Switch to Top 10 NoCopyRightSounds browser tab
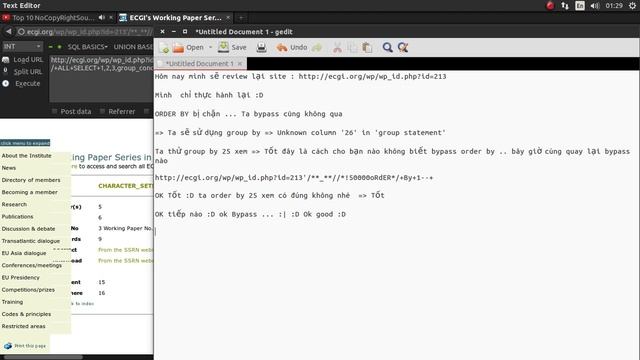The height and width of the screenshot is (360, 640). pyautogui.click(x=53, y=18)
